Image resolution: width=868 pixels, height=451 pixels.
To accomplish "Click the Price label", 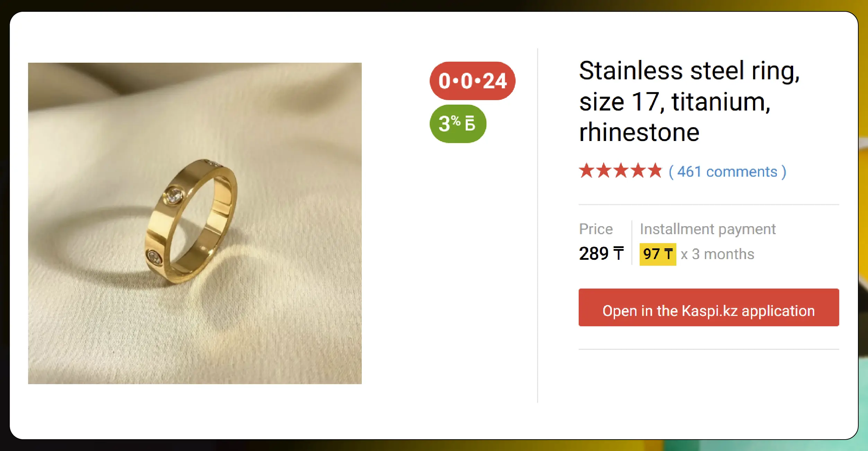I will pos(596,229).
